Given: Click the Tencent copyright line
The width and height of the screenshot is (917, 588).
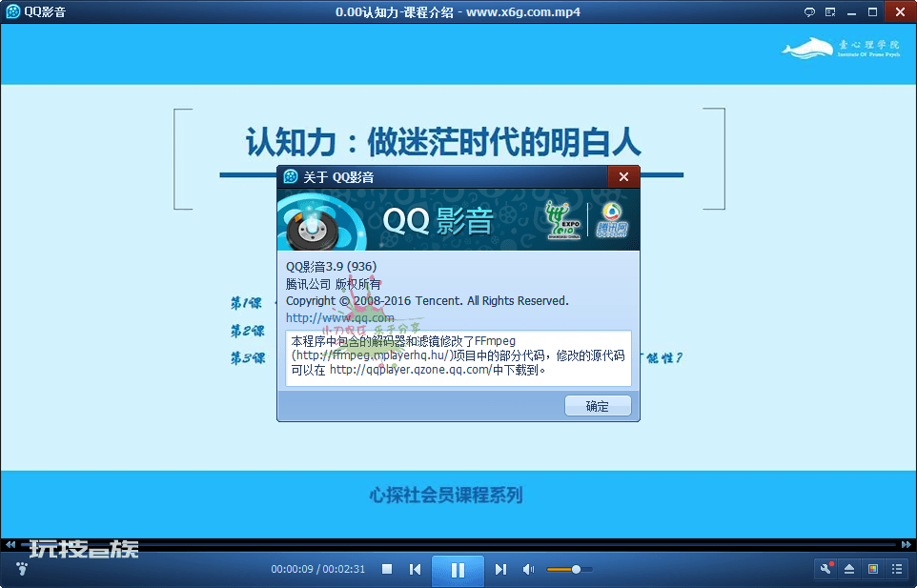Looking at the screenshot, I should tap(427, 301).
